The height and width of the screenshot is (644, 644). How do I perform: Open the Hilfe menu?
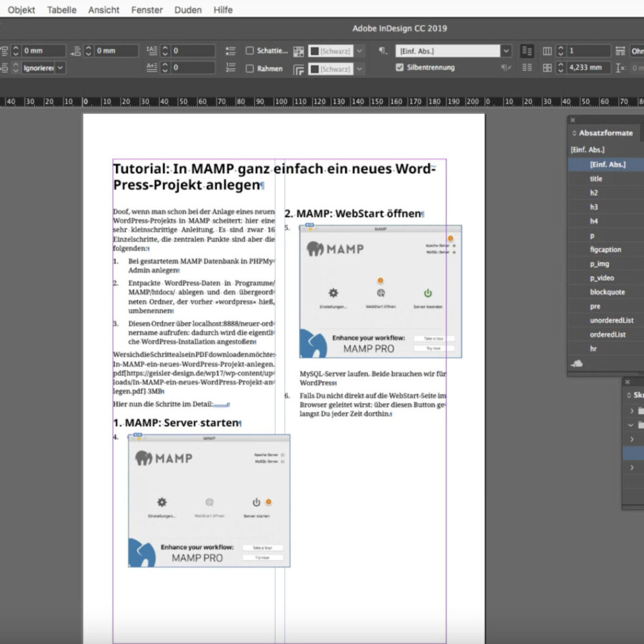223,10
